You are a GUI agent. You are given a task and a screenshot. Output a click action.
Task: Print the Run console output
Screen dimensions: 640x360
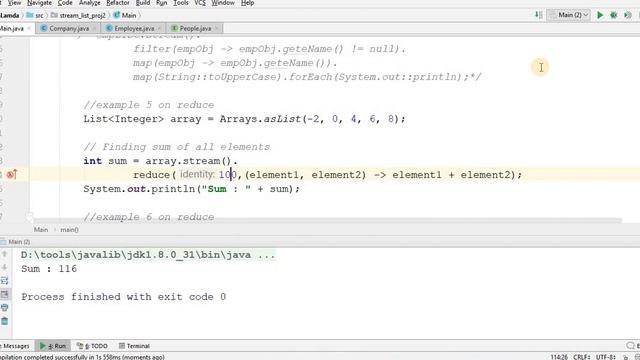(x=4, y=308)
